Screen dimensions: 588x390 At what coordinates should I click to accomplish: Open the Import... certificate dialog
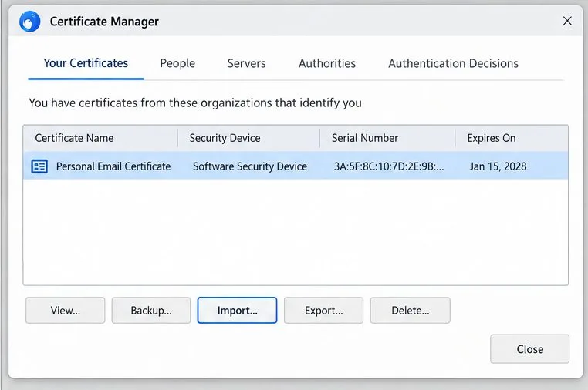click(237, 310)
